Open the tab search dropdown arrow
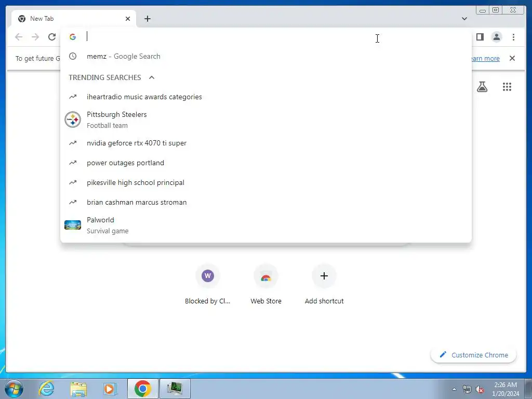The height and width of the screenshot is (399, 532). click(464, 19)
